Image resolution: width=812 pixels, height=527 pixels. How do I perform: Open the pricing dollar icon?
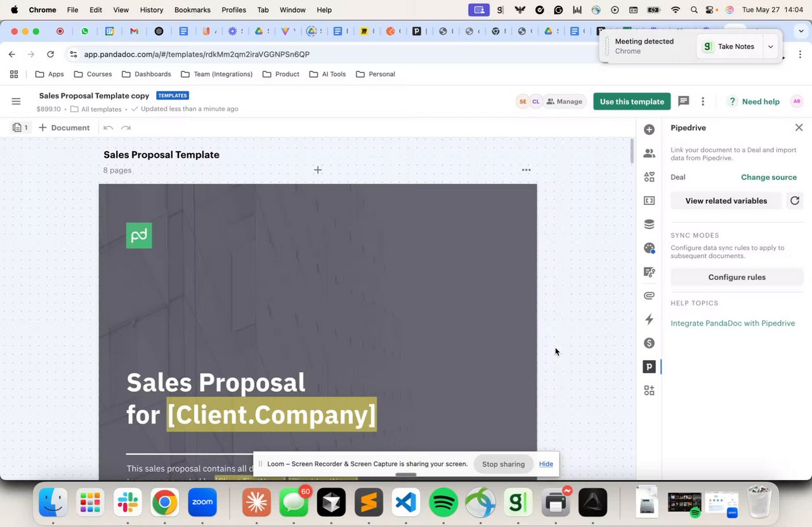point(649,343)
